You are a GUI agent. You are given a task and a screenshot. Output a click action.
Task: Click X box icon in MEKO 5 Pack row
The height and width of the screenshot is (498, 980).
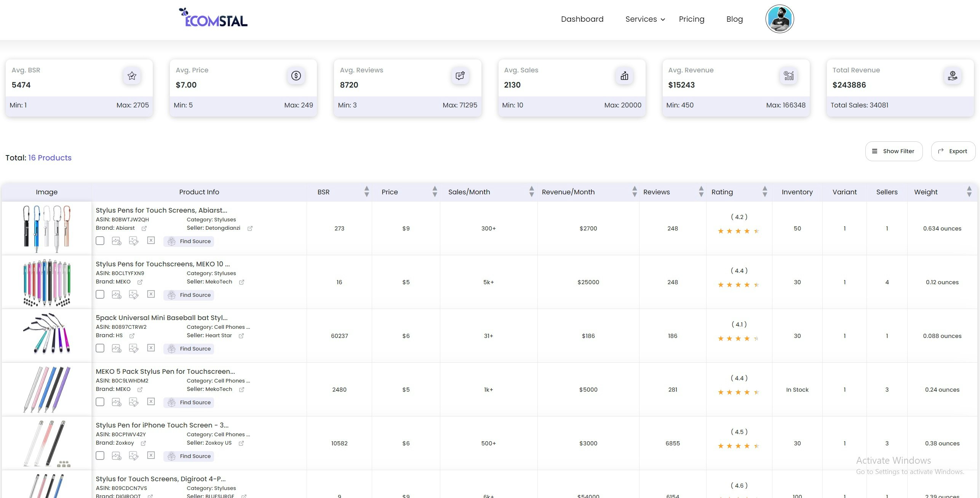tap(151, 402)
